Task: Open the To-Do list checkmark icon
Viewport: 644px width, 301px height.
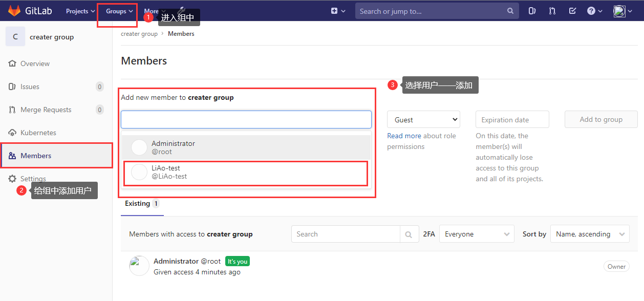Action: pyautogui.click(x=572, y=10)
